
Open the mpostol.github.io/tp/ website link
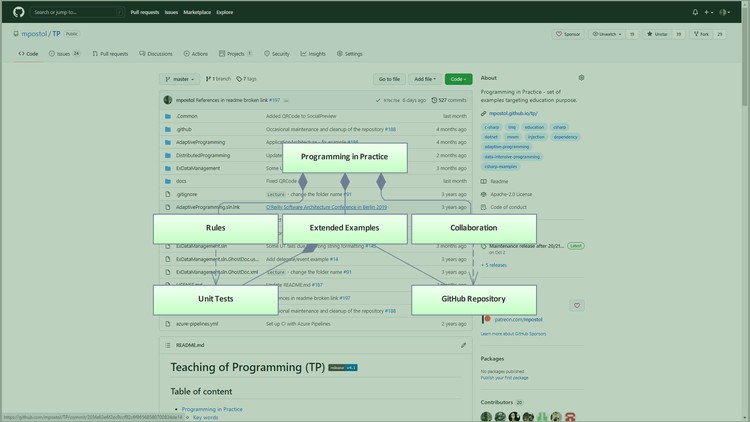click(x=513, y=113)
